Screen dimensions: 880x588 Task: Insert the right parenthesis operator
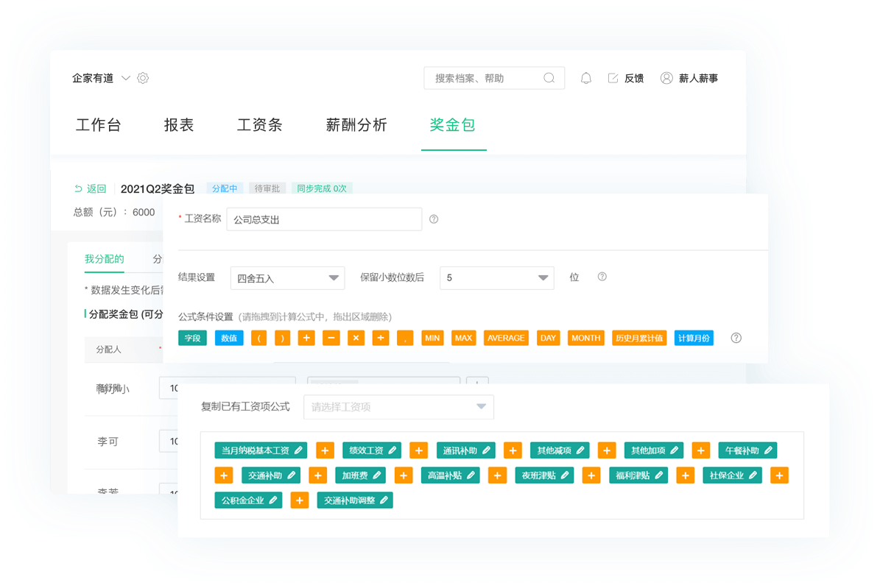click(x=282, y=338)
